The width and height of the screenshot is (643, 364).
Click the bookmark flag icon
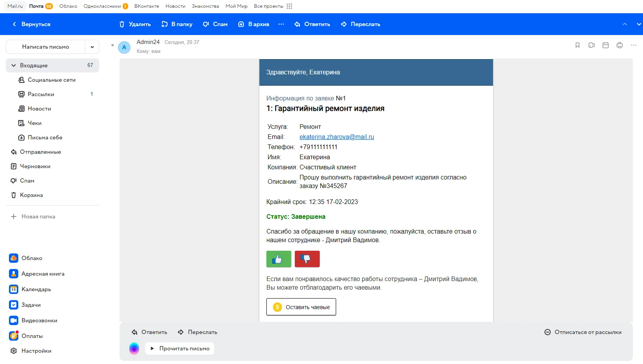578,45
